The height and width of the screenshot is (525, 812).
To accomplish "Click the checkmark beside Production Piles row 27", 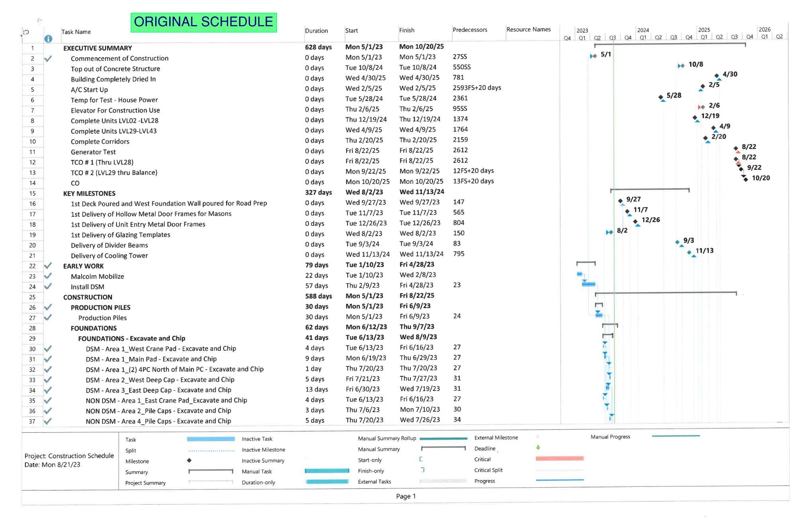I will (48, 317).
